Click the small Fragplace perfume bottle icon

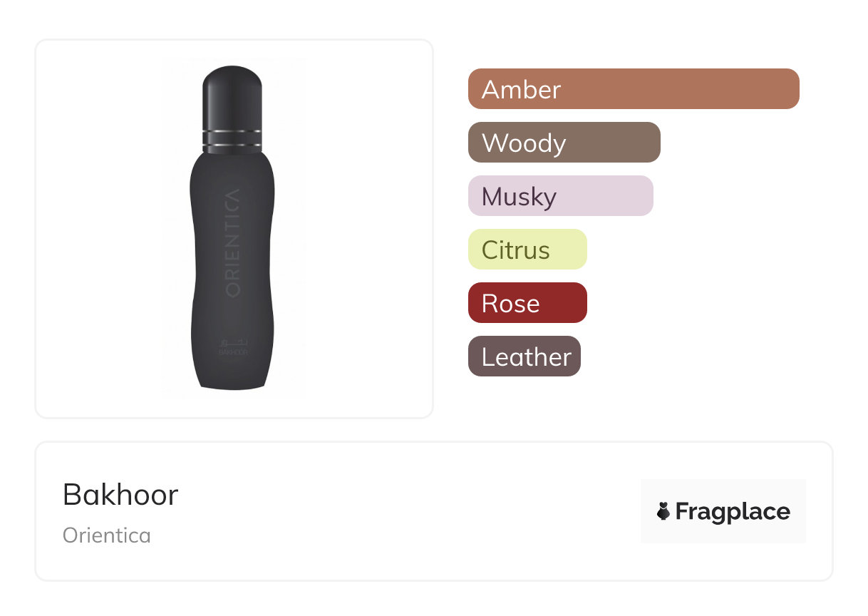[663, 511]
